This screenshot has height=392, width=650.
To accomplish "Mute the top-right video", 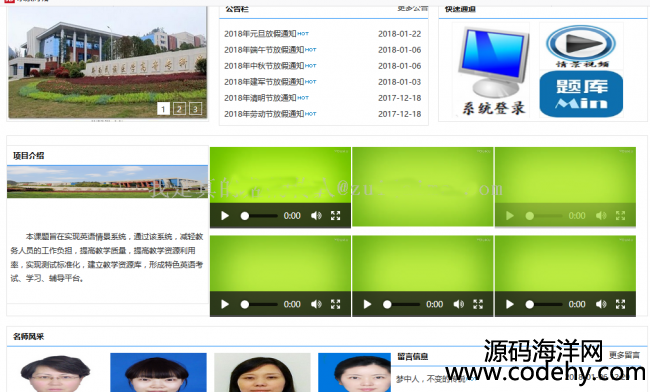I will coord(601,216).
